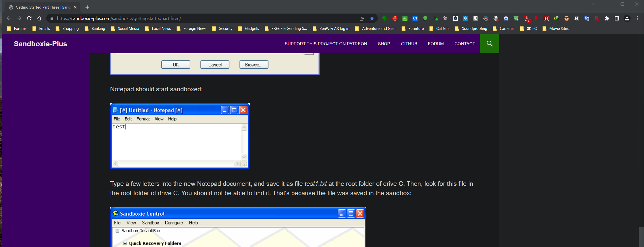Click the red extension with badge 2
The width and height of the screenshot is (644, 247).
click(x=527, y=19)
